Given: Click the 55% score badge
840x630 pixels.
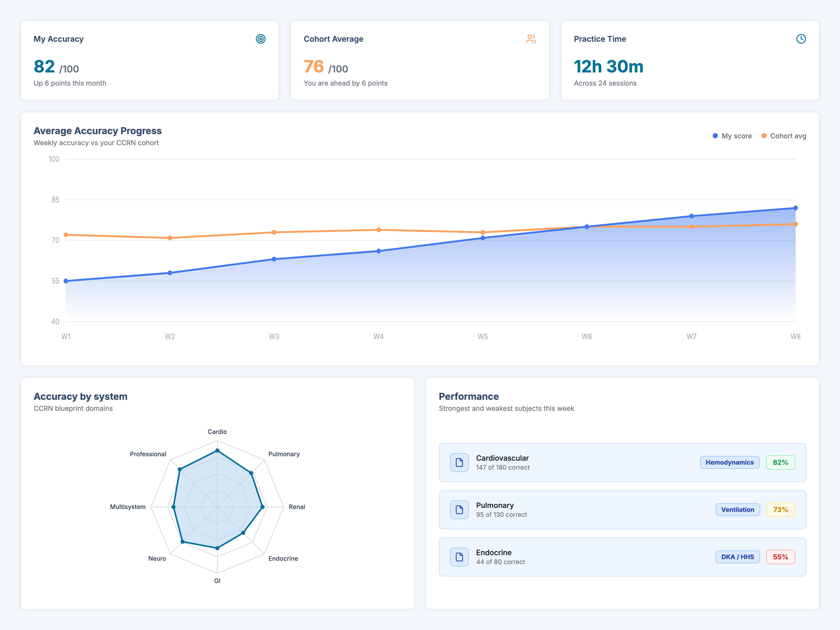Looking at the screenshot, I should 780,557.
